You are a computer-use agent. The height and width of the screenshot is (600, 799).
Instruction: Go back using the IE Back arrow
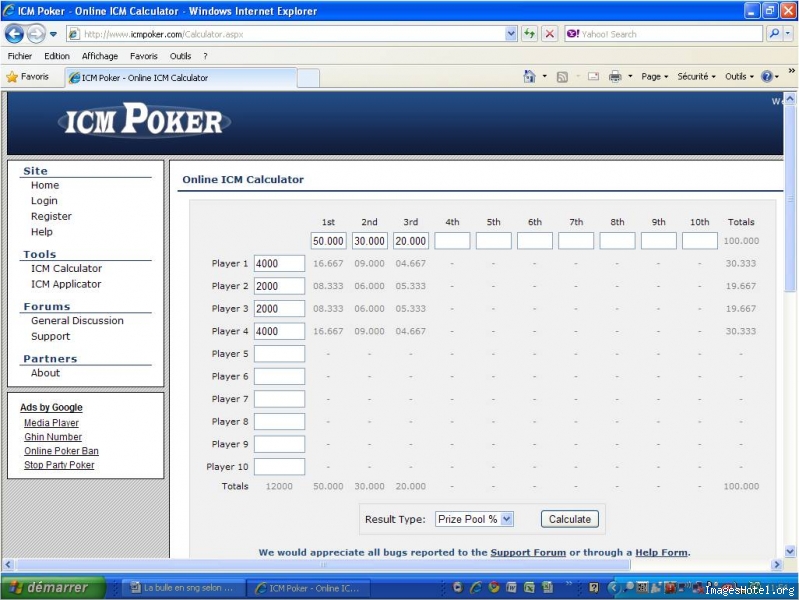click(x=14, y=34)
